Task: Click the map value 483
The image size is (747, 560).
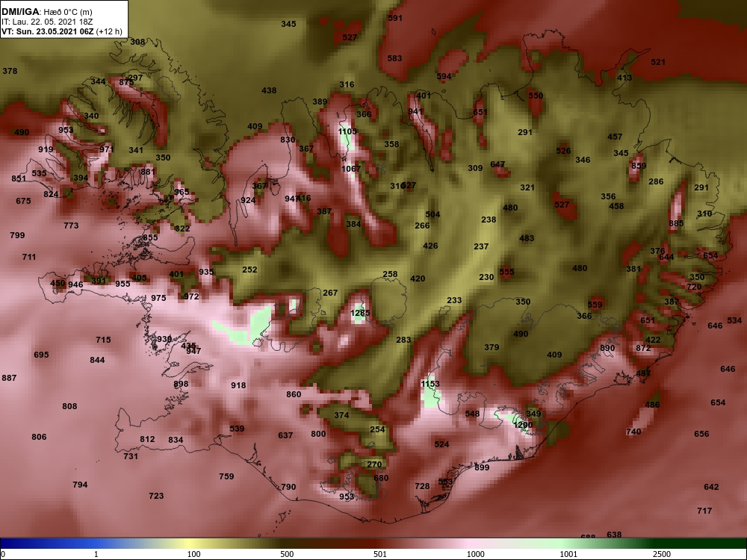Action: [527, 239]
